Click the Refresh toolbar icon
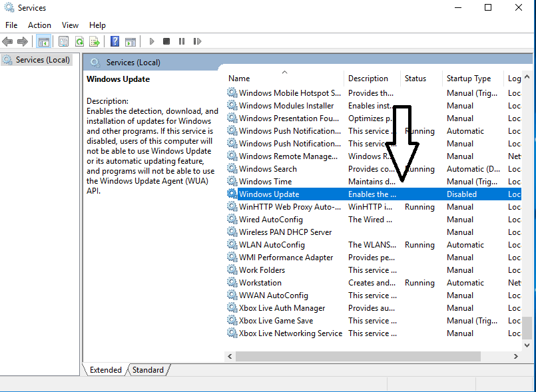 [x=79, y=42]
